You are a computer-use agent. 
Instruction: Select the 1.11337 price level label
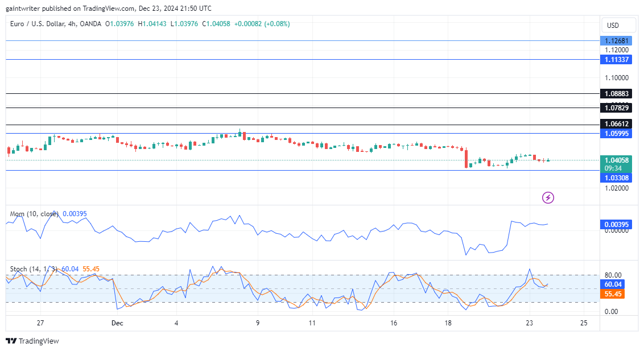(616, 60)
